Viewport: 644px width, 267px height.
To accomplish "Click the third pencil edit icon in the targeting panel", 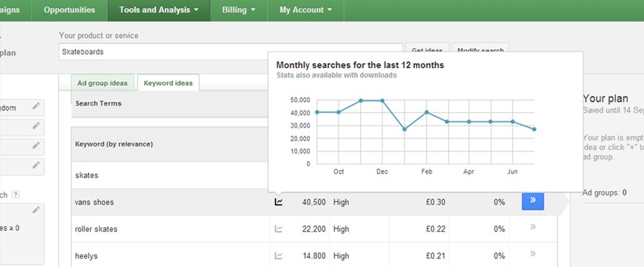I will tap(36, 145).
